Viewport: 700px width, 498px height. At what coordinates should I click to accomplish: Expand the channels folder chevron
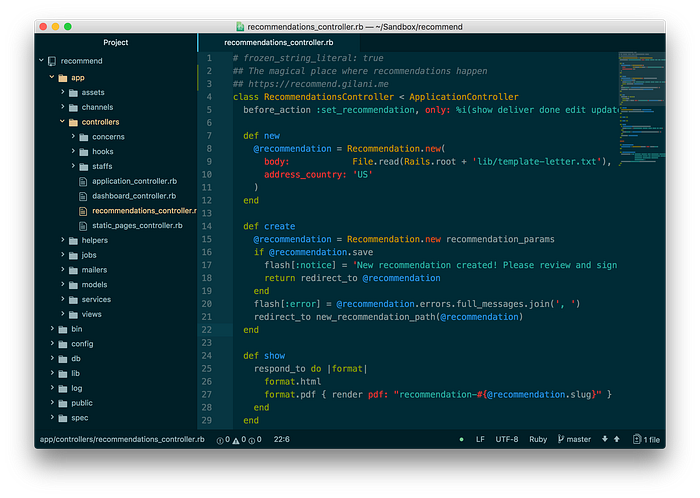coord(62,107)
